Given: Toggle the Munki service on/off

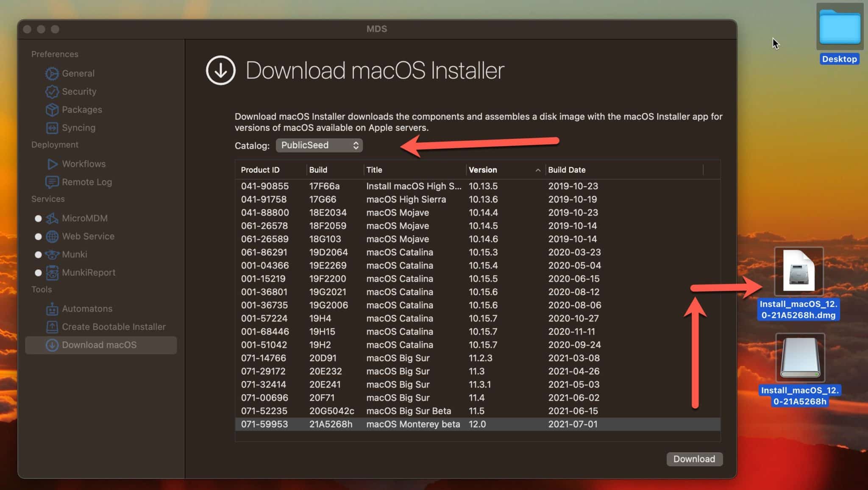Looking at the screenshot, I should [x=39, y=254].
